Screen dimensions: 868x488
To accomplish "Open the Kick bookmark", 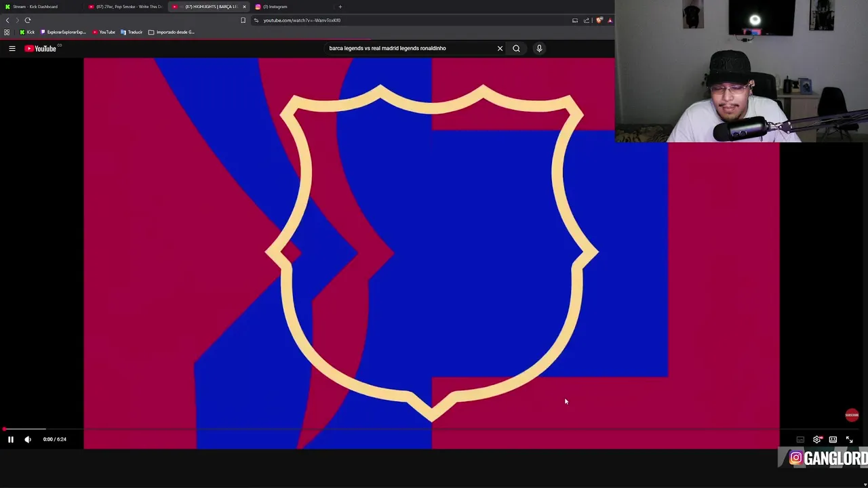I will click(27, 32).
